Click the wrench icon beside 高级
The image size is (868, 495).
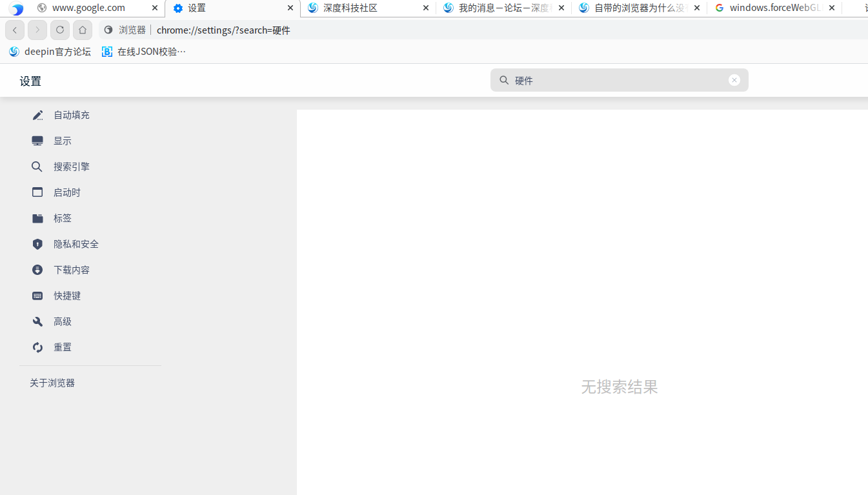(x=37, y=321)
